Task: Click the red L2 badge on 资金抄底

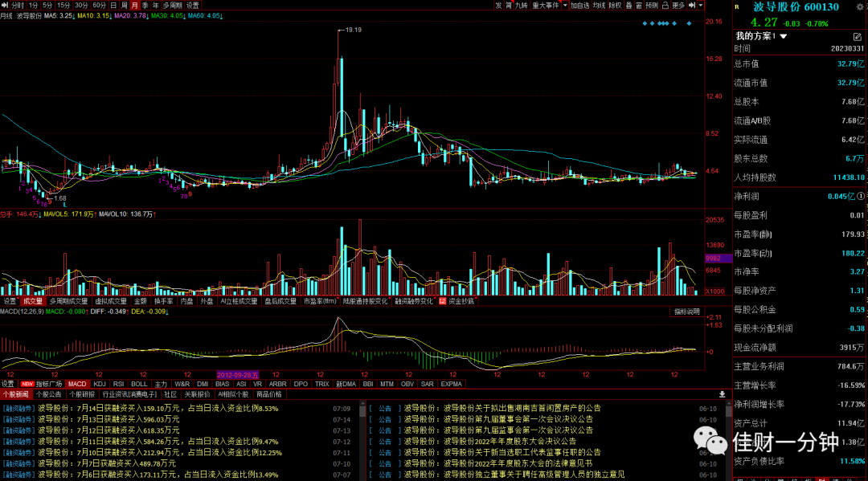Action: (x=442, y=301)
